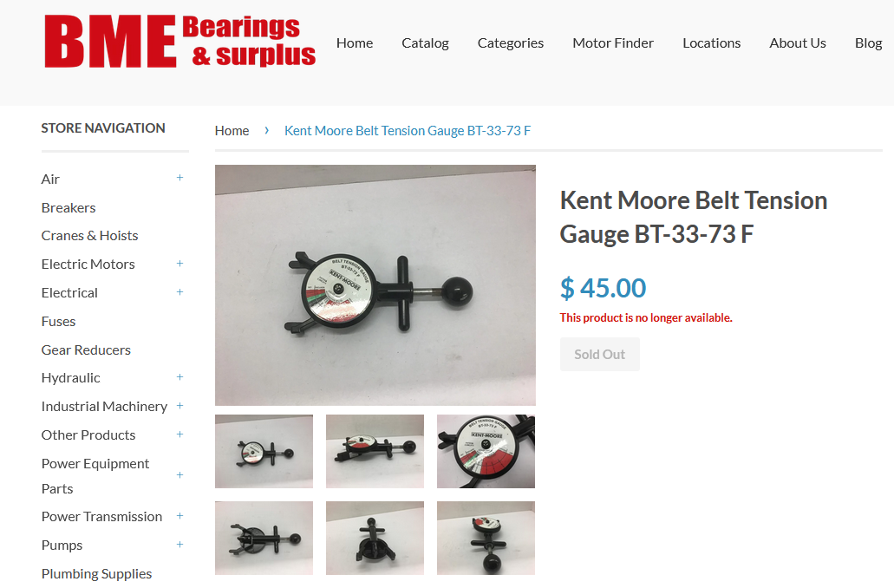This screenshot has height=588, width=894.
Task: Select the first top-view gauge thumbnail
Action: point(264,451)
